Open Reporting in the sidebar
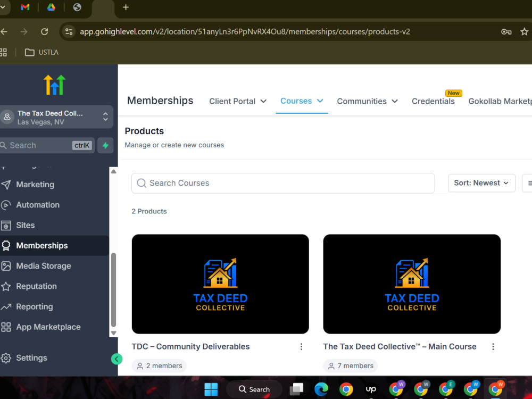 [54, 307]
